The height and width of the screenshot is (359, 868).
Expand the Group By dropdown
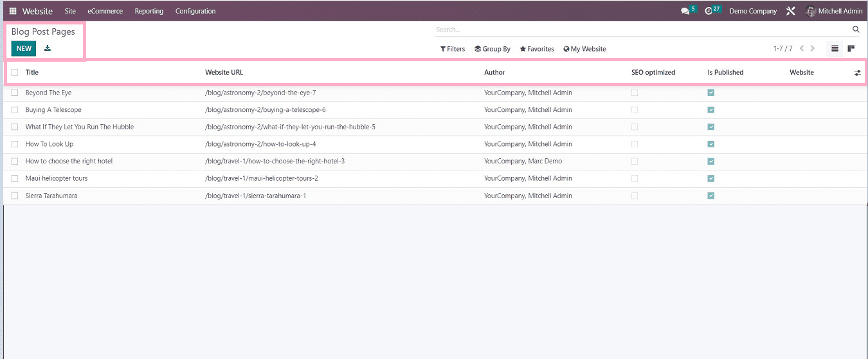point(493,49)
